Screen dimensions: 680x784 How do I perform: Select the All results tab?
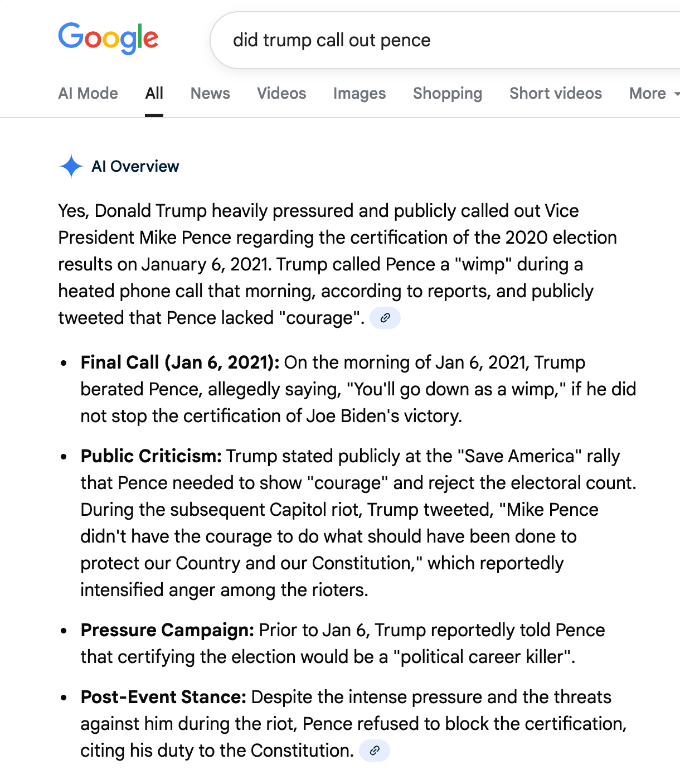click(x=154, y=93)
